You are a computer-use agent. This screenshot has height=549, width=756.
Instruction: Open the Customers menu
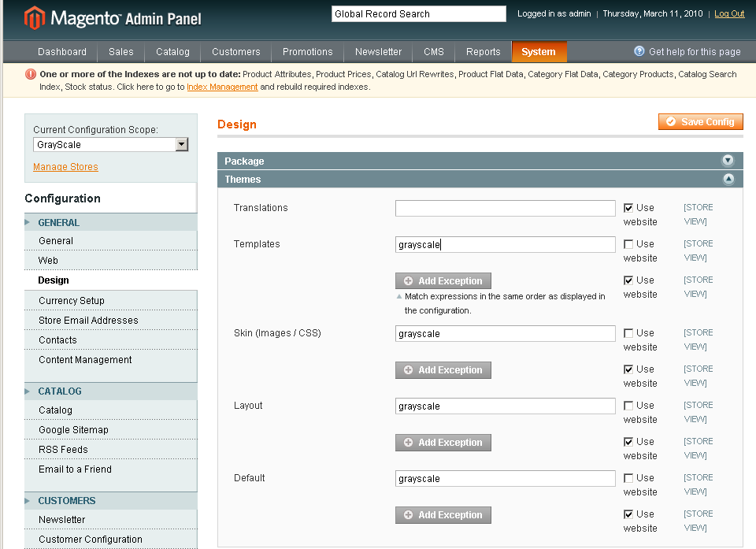(235, 52)
